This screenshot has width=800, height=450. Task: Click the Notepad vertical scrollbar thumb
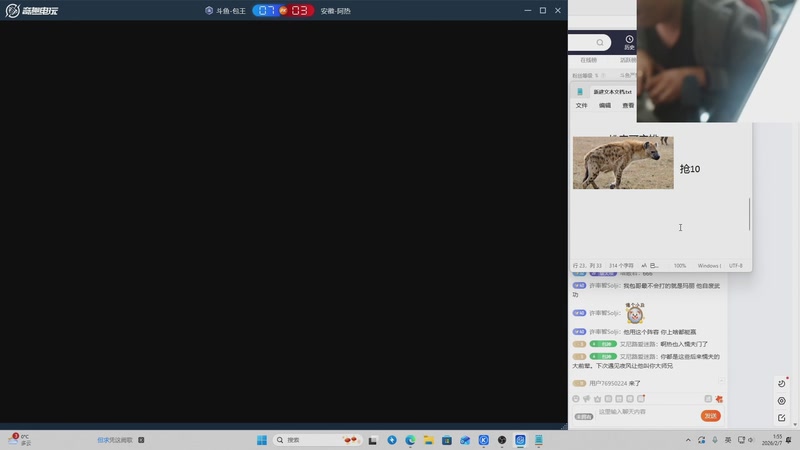(x=749, y=213)
